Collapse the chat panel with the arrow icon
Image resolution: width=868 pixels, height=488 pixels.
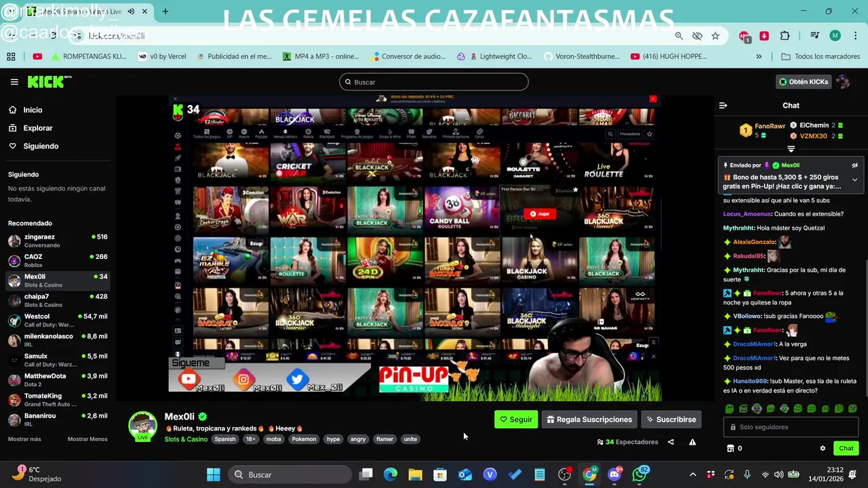pyautogui.click(x=723, y=106)
